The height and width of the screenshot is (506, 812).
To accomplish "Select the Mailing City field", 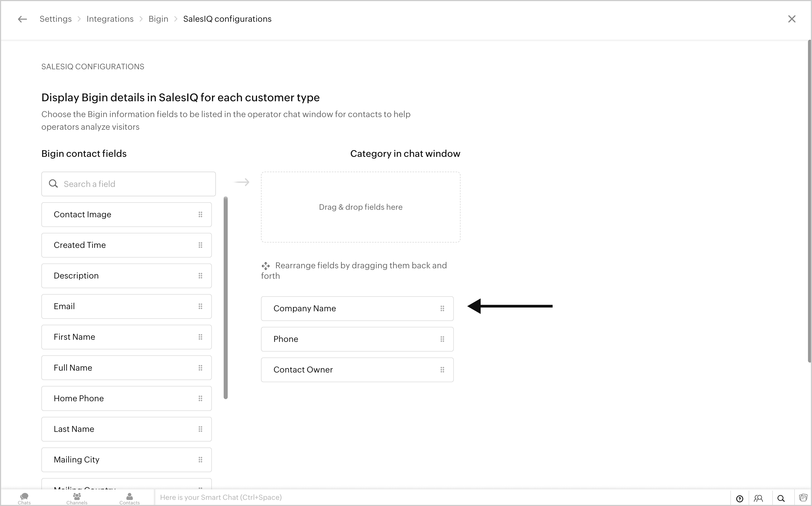I will 126,460.
